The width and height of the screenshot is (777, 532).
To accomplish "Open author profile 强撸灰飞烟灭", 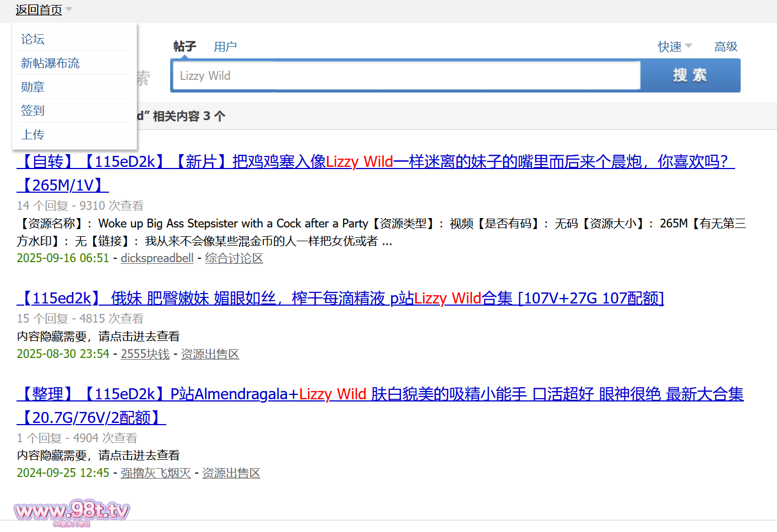I will [156, 473].
